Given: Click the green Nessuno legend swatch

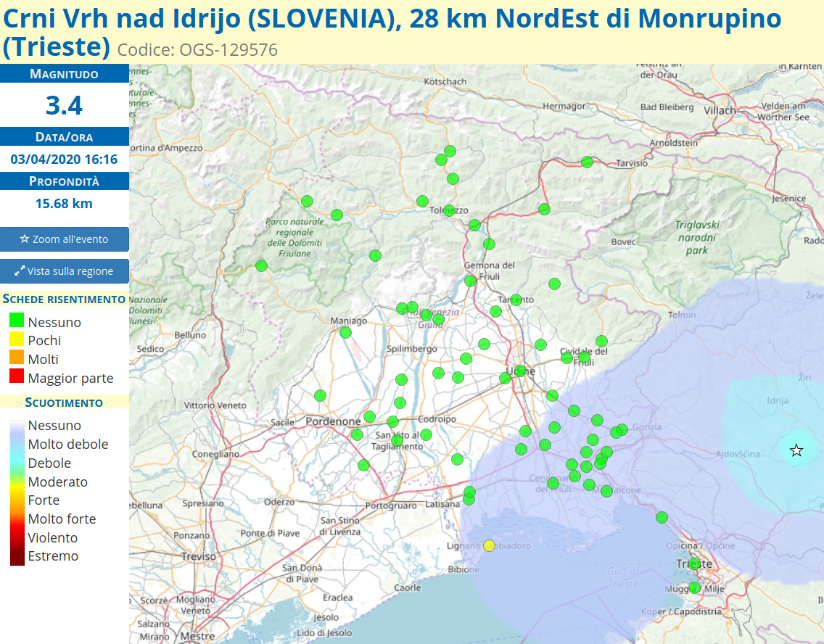Looking at the screenshot, I should pyautogui.click(x=17, y=321).
